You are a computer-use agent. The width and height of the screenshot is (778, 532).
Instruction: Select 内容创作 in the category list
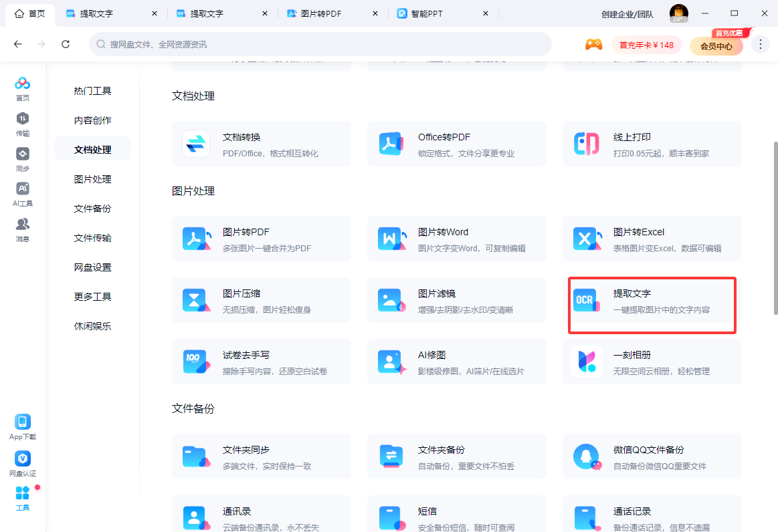(x=92, y=120)
